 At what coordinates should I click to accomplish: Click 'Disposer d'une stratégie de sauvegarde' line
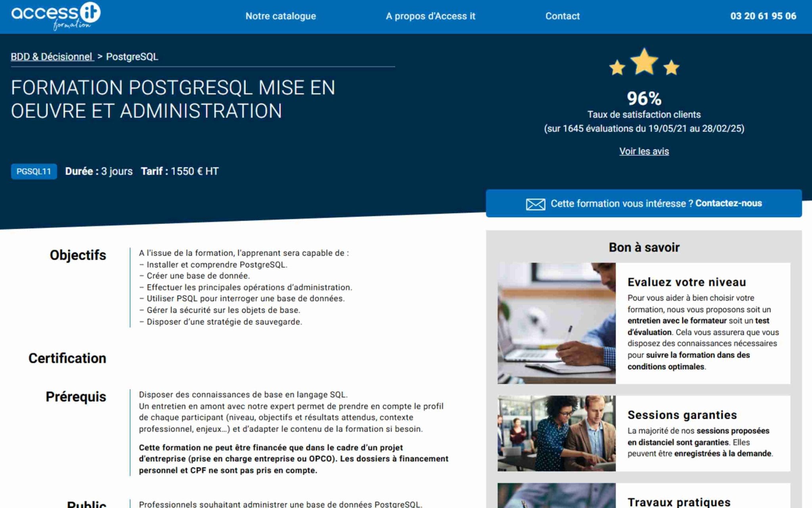(x=220, y=322)
